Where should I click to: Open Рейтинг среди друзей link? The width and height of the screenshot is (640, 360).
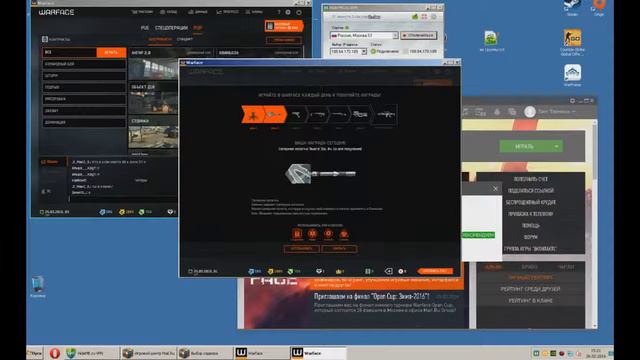(530, 289)
